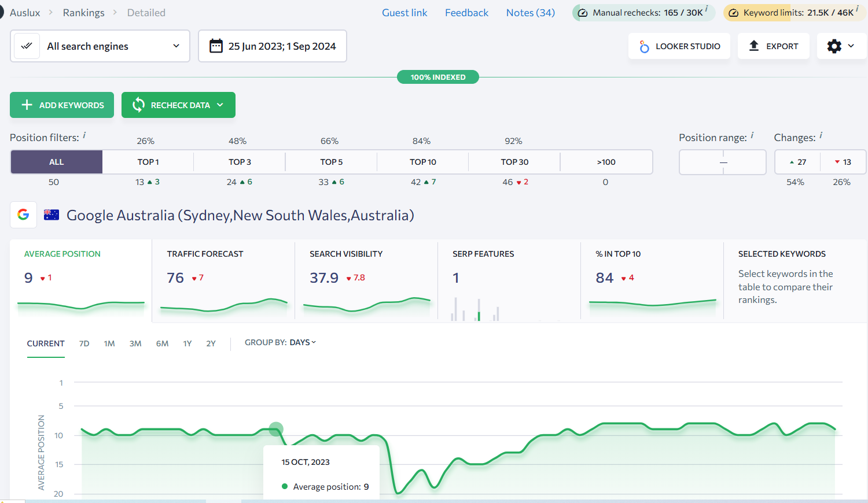868x503 pixels.
Task: Switch chart period to 7D
Action: pyautogui.click(x=84, y=343)
